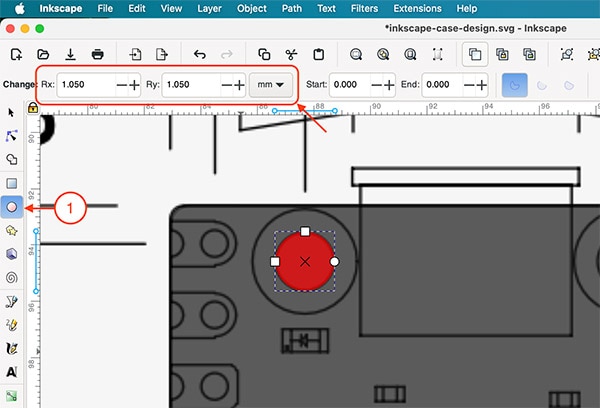600x408 pixels.
Task: Click the Print document icon
Action: click(98, 53)
